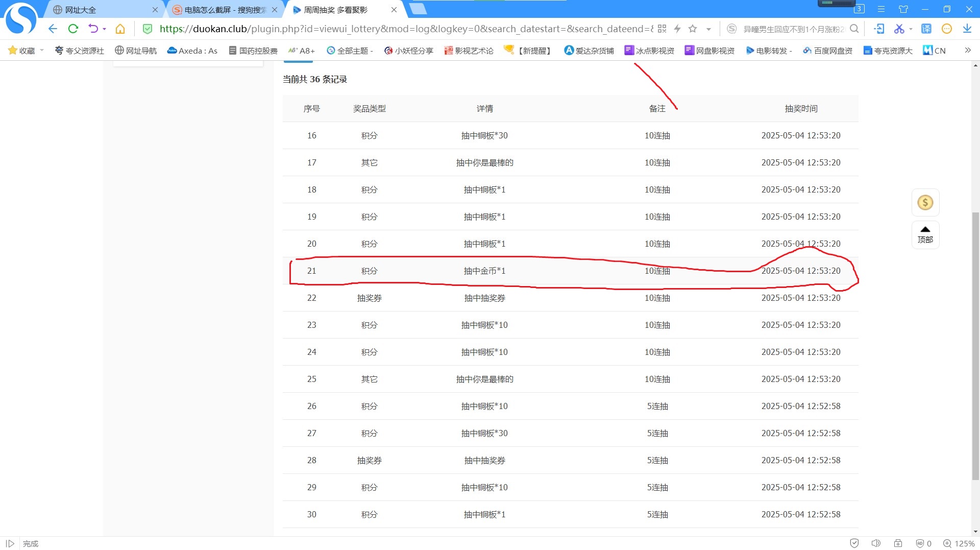Viewport: 980px width, 550px height.
Task: Open the page translate tool
Action: (x=926, y=29)
